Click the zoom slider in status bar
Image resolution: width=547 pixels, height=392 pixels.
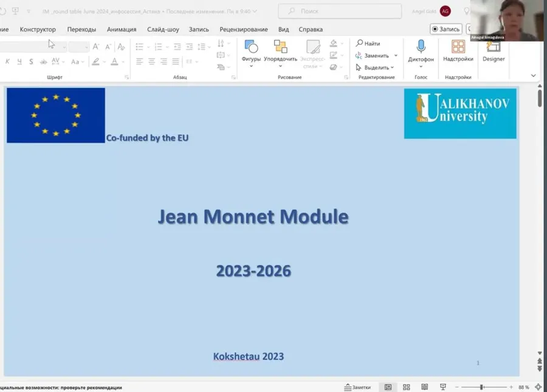point(481,387)
